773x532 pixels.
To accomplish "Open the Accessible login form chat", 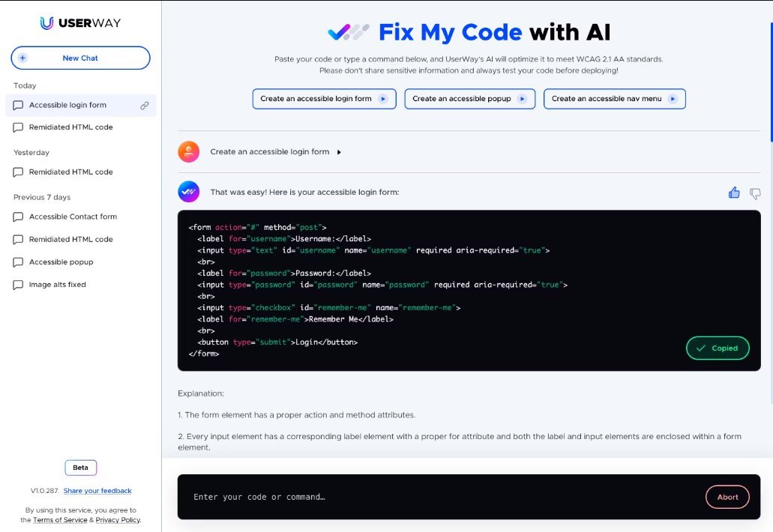I will pos(81,106).
